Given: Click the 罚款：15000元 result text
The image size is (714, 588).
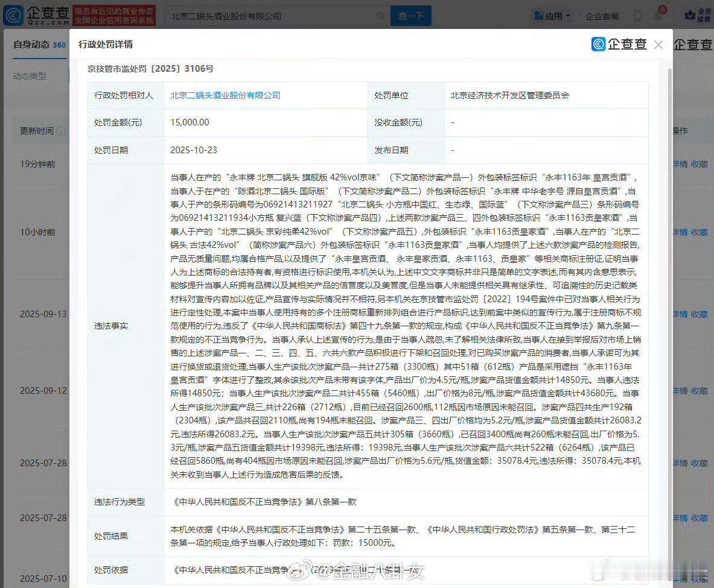Looking at the screenshot, I should point(364,543).
